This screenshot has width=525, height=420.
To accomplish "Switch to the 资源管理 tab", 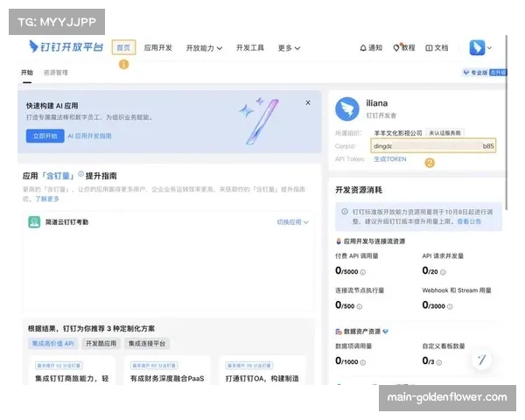I will click(56, 73).
